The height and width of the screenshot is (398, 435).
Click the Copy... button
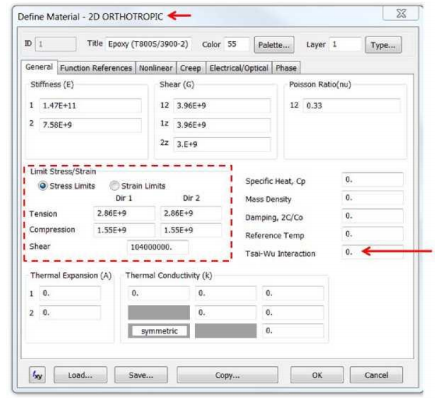point(227,375)
